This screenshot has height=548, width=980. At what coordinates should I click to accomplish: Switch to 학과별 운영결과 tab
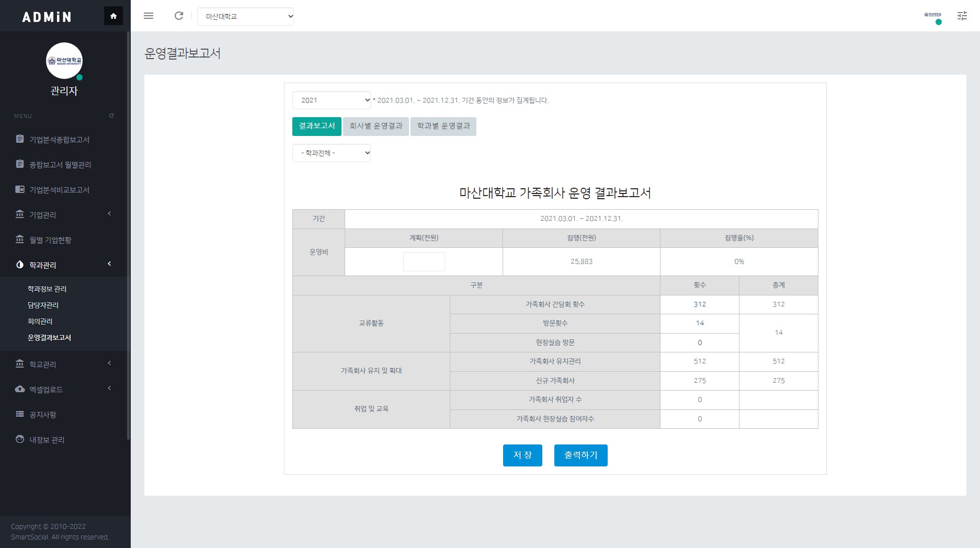(443, 126)
